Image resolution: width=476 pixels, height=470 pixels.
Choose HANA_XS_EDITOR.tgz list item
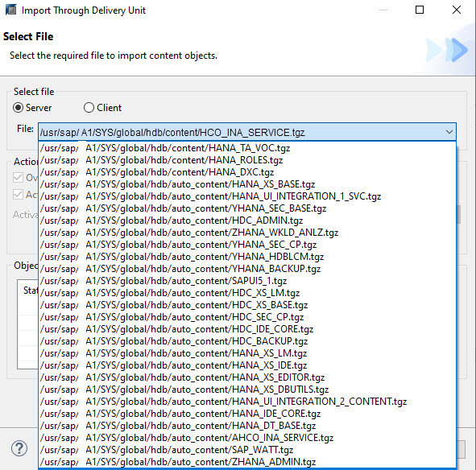[x=247, y=377]
